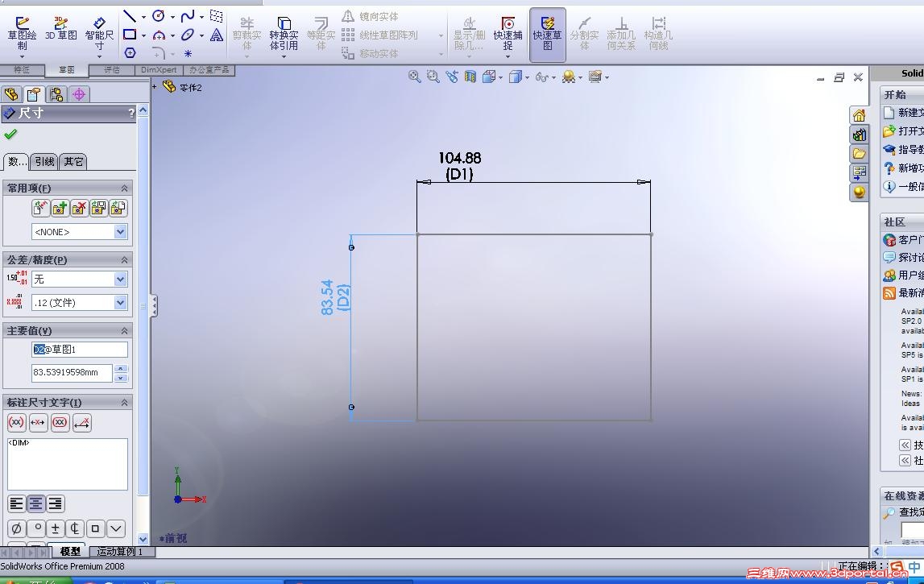Click the 草图绘制 sketch button

pos(22,34)
